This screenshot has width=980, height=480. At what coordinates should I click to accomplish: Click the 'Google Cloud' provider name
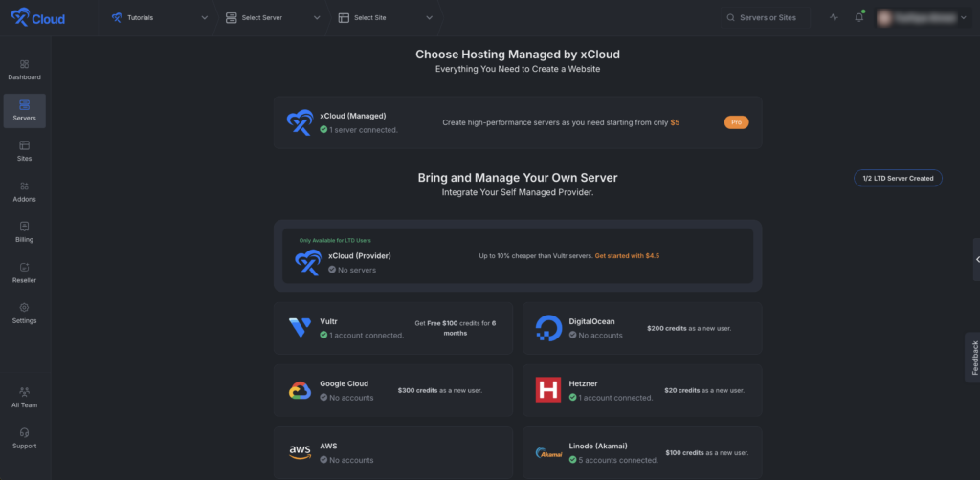344,383
